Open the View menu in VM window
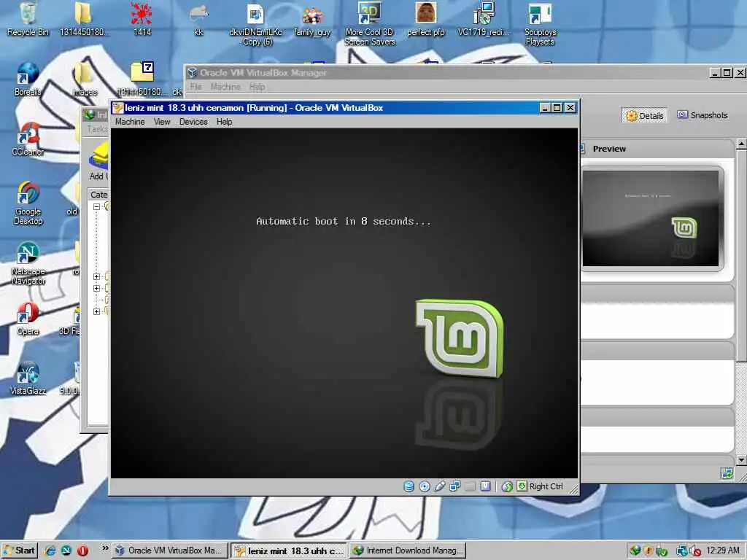The image size is (747, 560). [162, 122]
